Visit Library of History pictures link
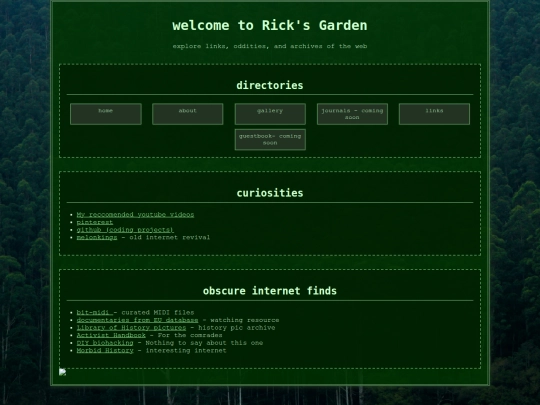 [x=131, y=328]
